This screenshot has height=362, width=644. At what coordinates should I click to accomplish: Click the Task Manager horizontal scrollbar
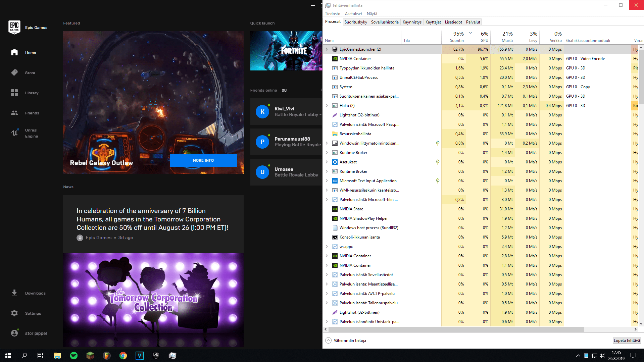(456, 329)
